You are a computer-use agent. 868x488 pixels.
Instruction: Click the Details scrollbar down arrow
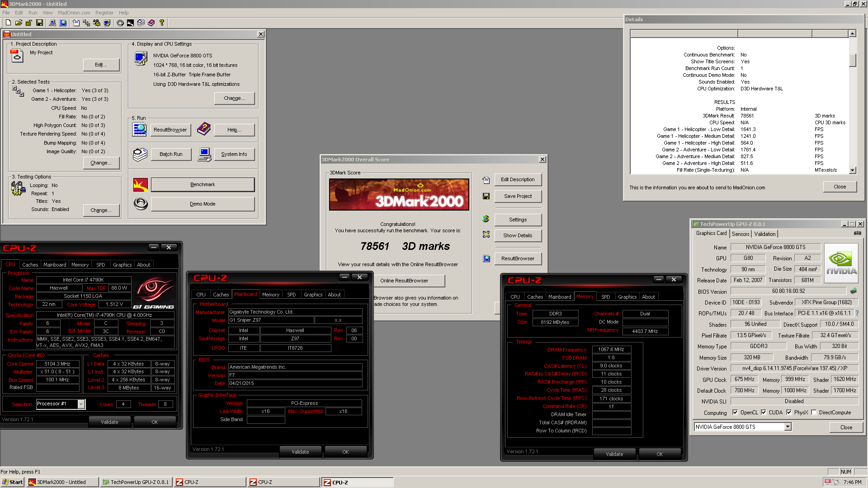click(852, 170)
